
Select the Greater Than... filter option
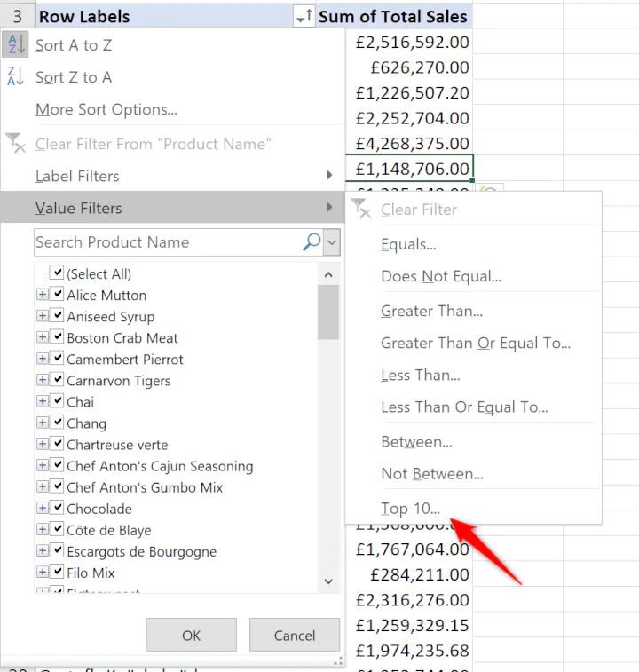click(431, 311)
